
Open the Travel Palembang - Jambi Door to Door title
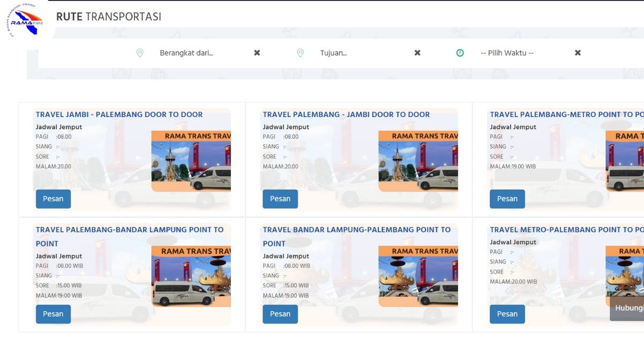(346, 114)
